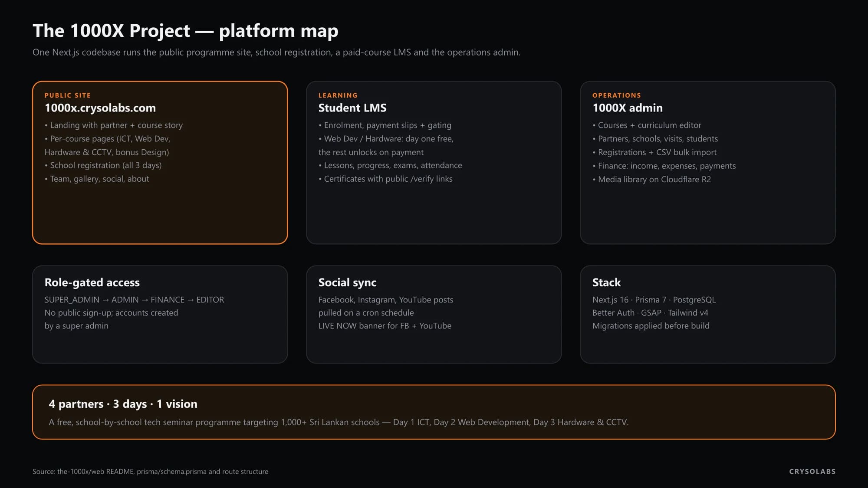Image resolution: width=868 pixels, height=488 pixels.
Task: Select 'Courses + curriculum editor' bullet
Action: click(647, 125)
